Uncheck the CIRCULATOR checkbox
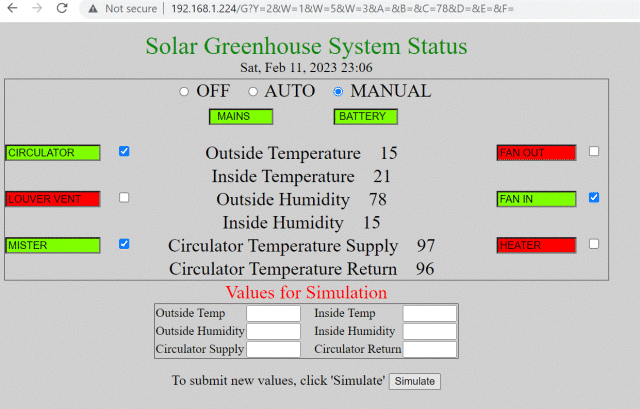Screen dimensions: 640x409 pos(124,152)
